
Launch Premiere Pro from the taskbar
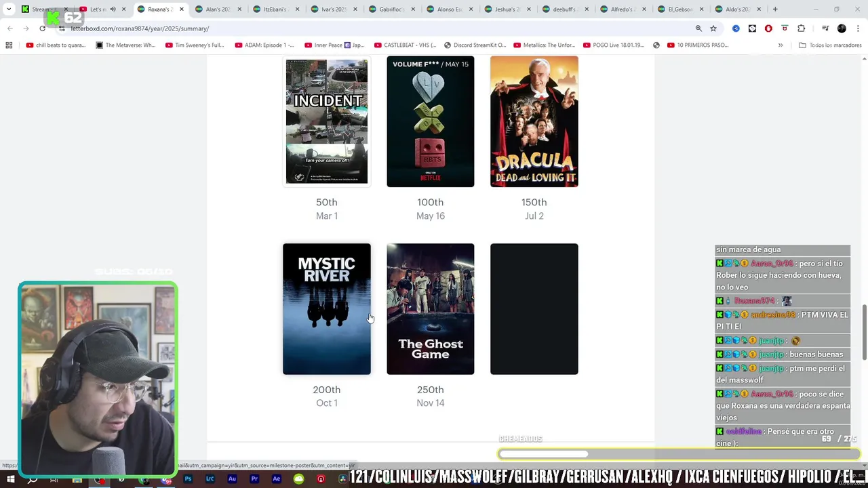pos(254,479)
